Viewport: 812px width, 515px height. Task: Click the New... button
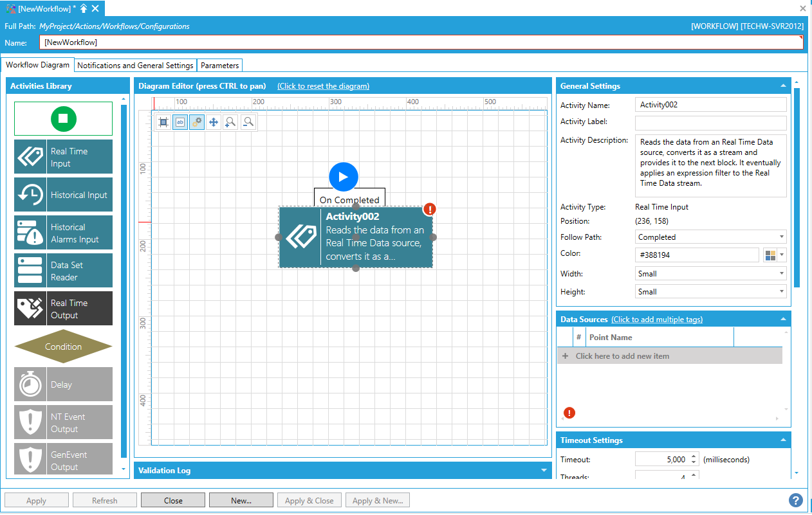pyautogui.click(x=241, y=500)
